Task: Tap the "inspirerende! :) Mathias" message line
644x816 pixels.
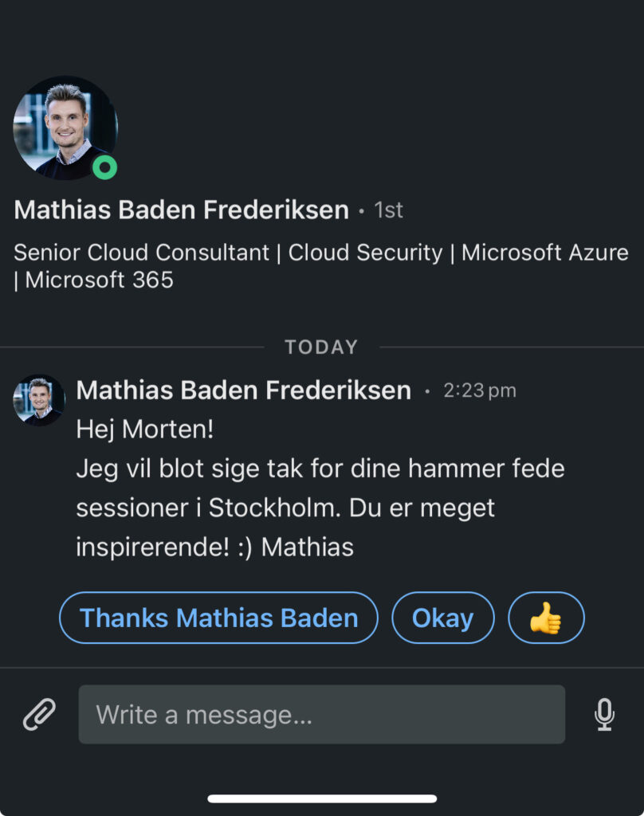Action: coord(215,547)
